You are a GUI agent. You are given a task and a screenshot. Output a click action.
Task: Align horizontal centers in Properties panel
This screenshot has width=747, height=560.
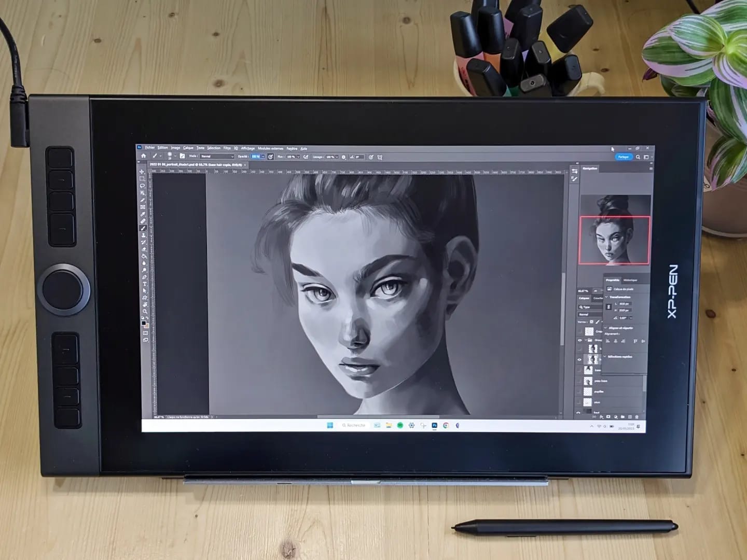615,341
